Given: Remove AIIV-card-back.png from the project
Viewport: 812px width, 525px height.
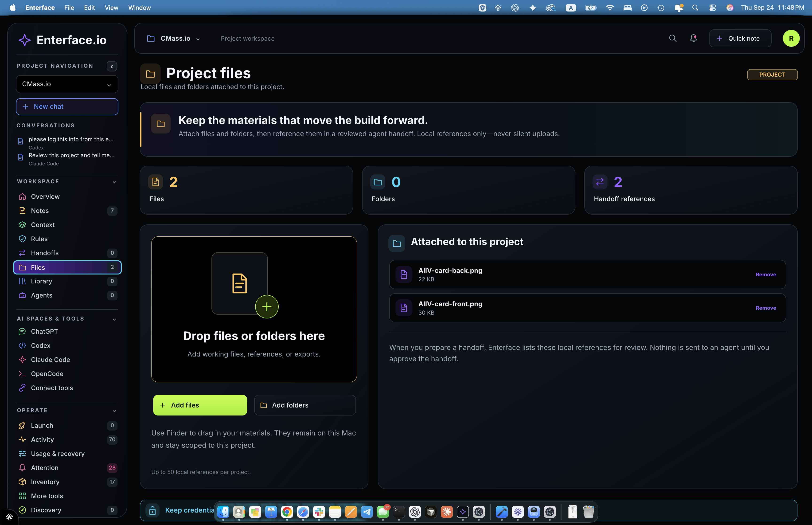Looking at the screenshot, I should click(x=766, y=274).
